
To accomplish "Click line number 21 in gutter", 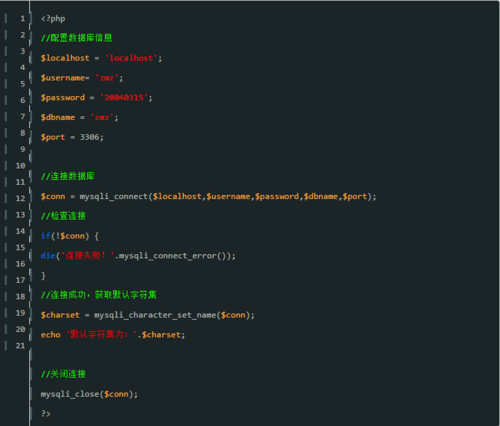I will [20, 346].
